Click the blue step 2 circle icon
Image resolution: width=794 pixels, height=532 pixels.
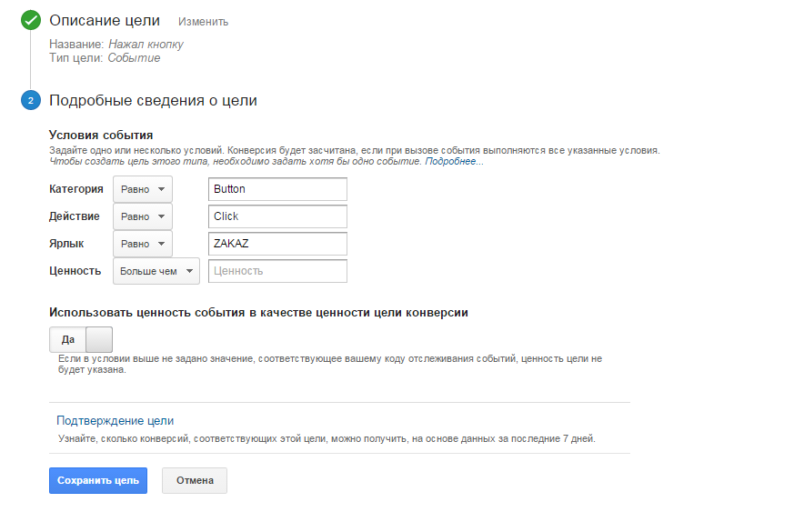(30, 101)
